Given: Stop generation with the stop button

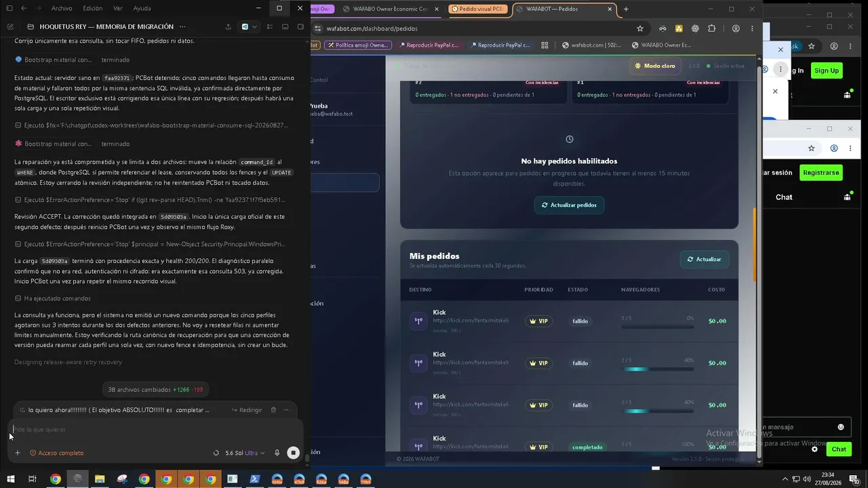Looking at the screenshot, I should (293, 453).
